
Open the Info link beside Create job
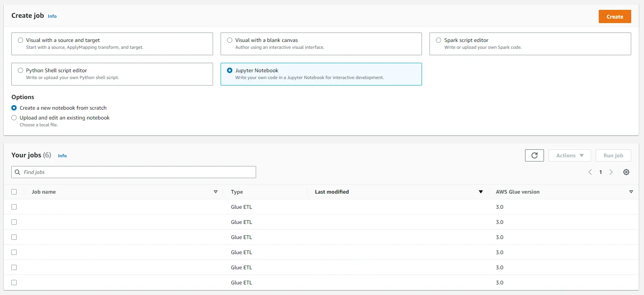(x=52, y=16)
